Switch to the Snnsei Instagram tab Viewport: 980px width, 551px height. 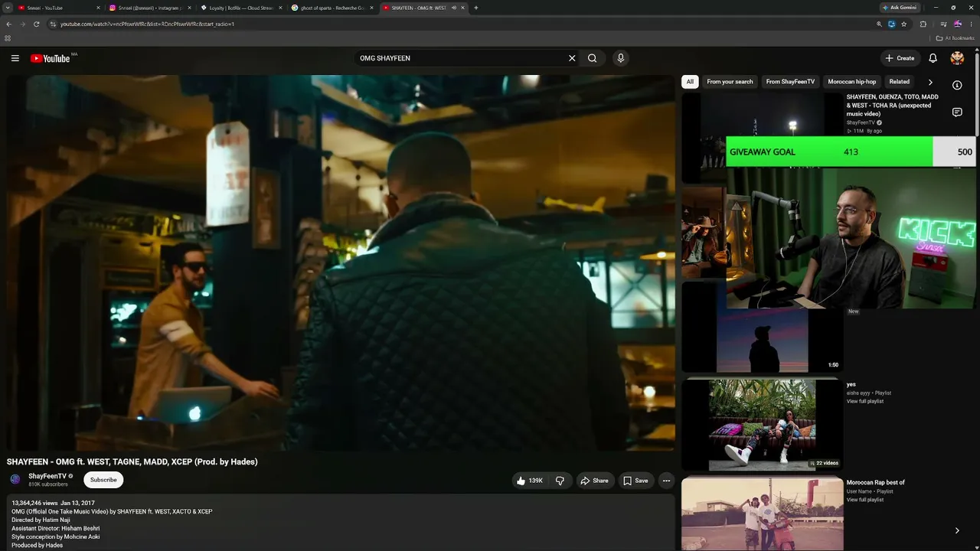pyautogui.click(x=149, y=8)
